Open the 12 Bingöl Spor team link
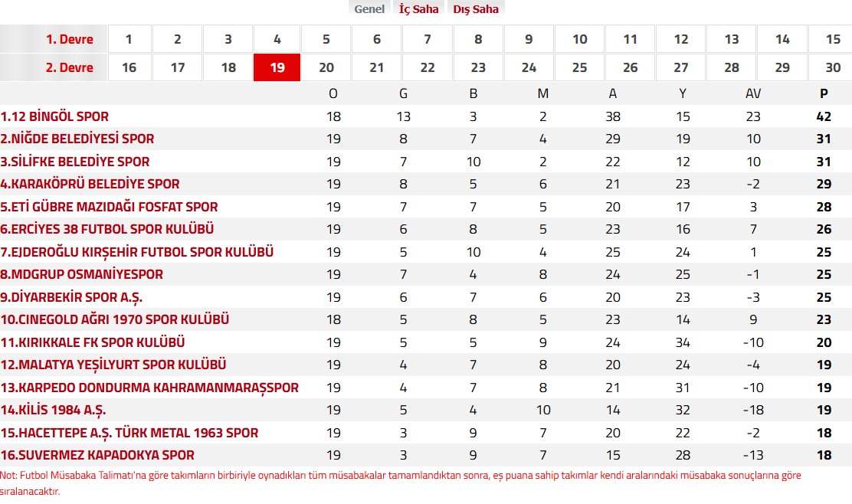The image size is (852, 504). [55, 116]
